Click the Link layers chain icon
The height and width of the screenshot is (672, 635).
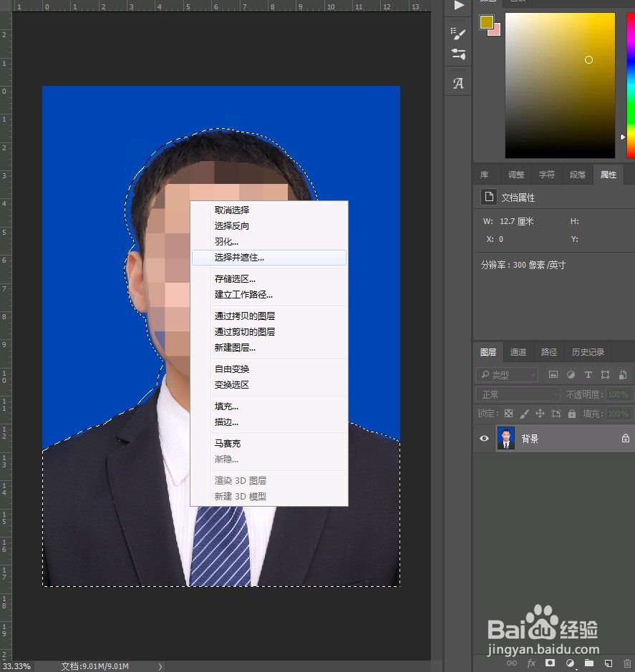pyautogui.click(x=512, y=663)
